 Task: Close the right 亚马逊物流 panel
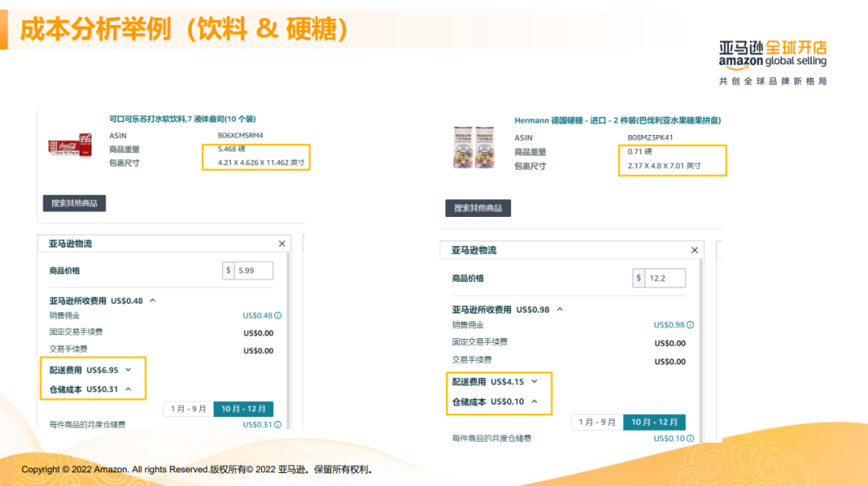[x=694, y=250]
